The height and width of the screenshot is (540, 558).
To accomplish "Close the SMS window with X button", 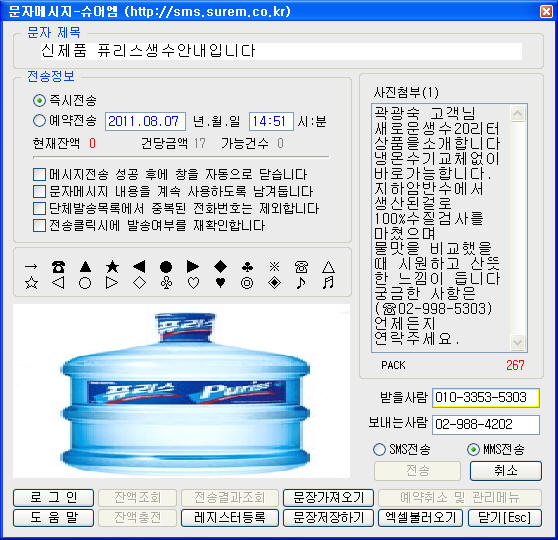I will point(546,11).
